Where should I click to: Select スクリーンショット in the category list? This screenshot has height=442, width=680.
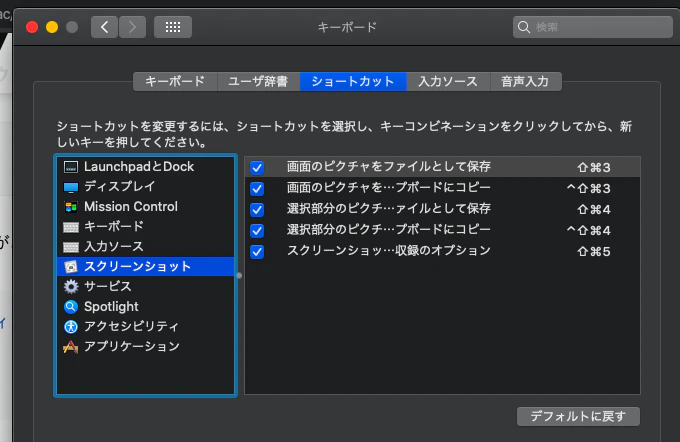click(145, 266)
